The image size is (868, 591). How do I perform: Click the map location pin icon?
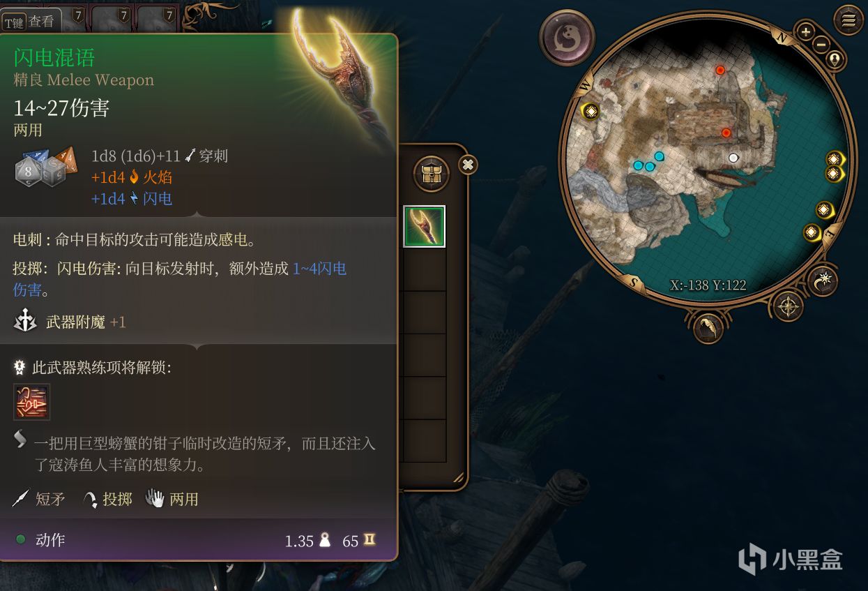(835, 59)
